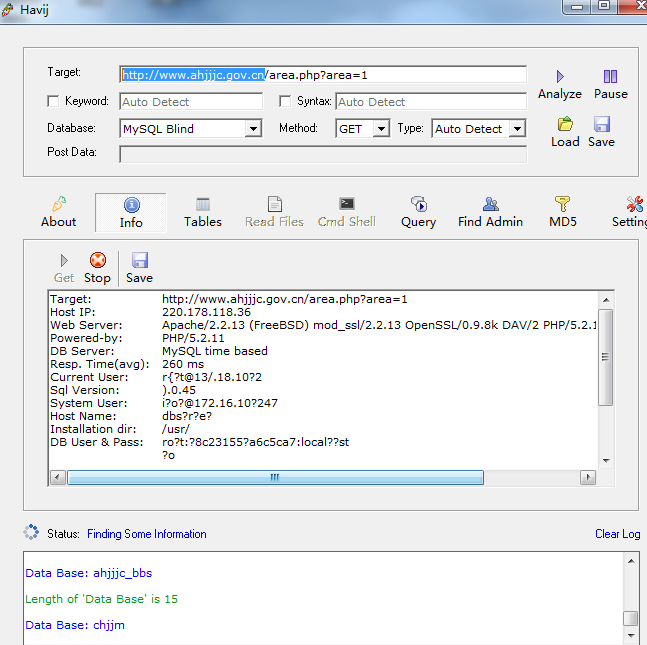Click the info box scroll-down arrow
This screenshot has height=645, width=647.
(606, 461)
